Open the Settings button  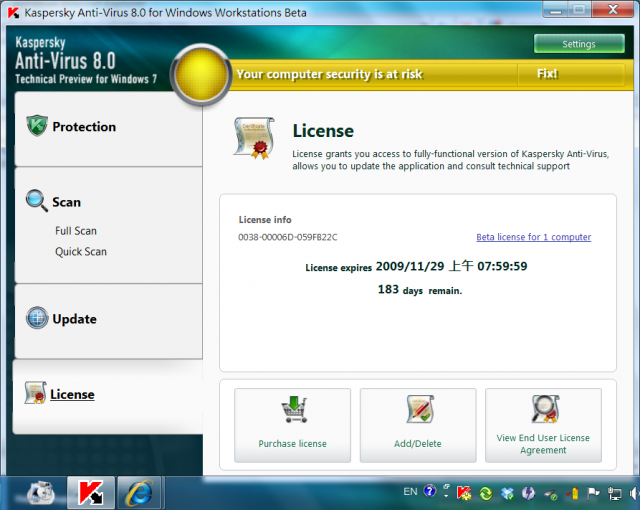tap(579, 44)
